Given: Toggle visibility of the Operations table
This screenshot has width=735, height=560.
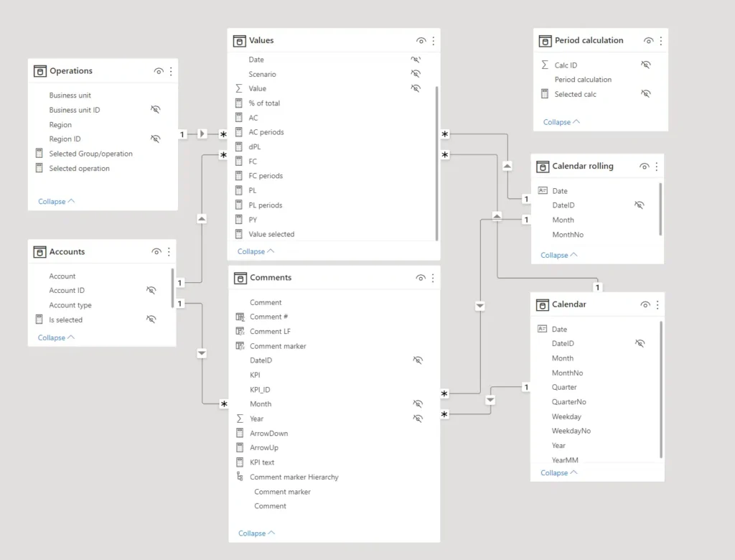Looking at the screenshot, I should pyautogui.click(x=159, y=71).
